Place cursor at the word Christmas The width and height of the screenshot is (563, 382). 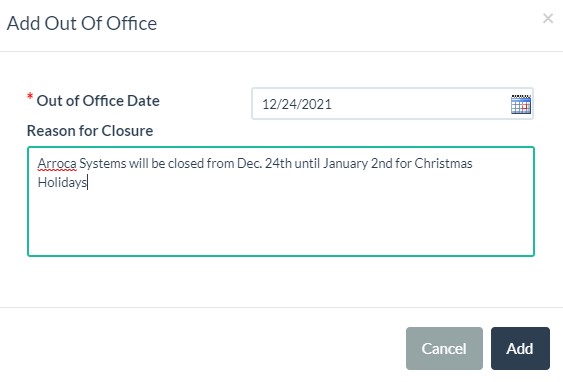[443, 164]
